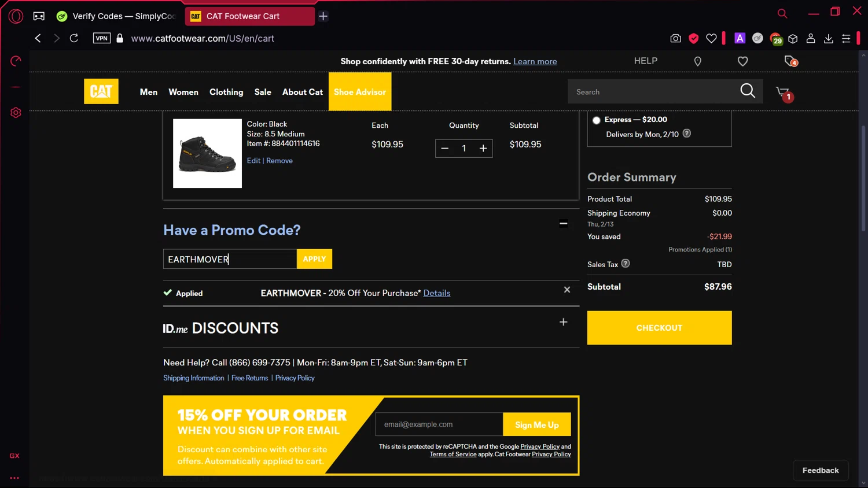
Task: Sign up for email discount
Action: point(537,424)
